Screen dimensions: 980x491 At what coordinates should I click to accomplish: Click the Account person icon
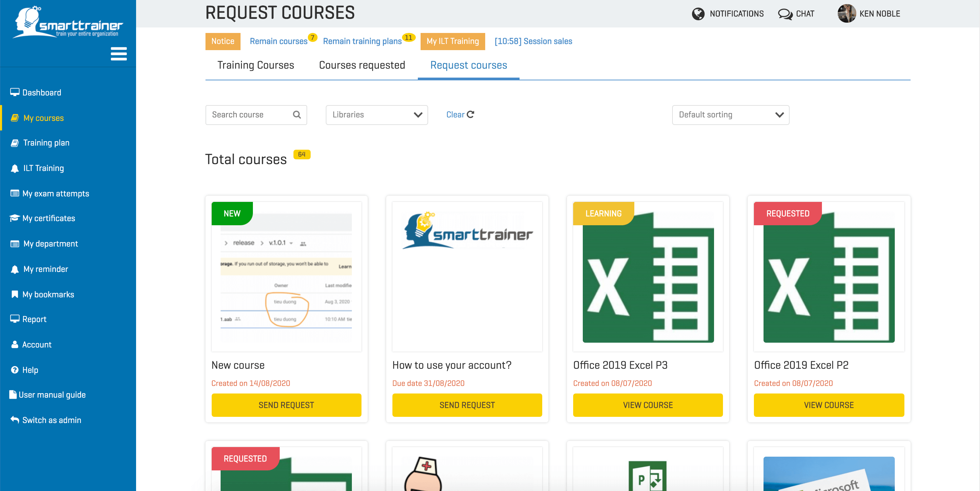point(15,345)
